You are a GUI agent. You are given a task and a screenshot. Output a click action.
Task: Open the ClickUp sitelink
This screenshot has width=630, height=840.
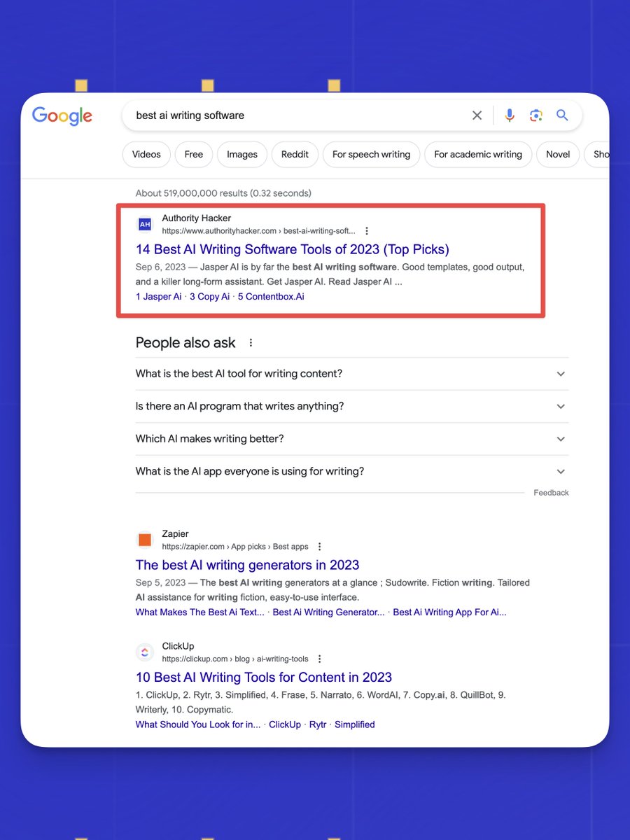click(285, 724)
